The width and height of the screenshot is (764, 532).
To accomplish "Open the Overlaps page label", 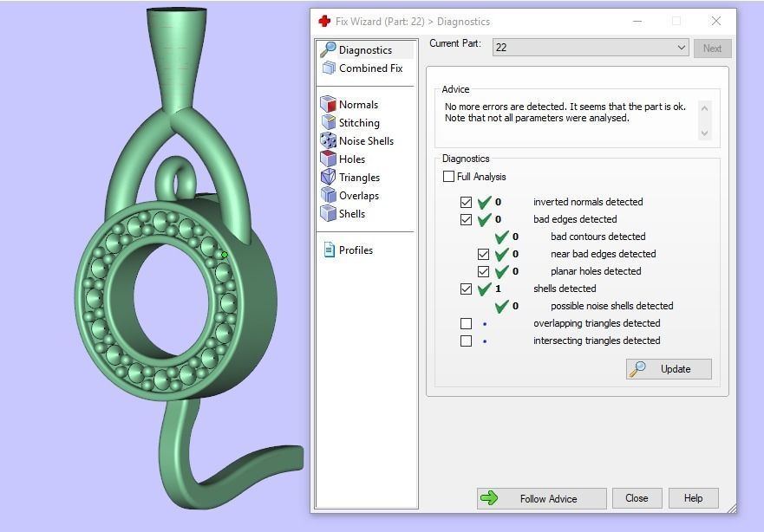I will coord(359,196).
